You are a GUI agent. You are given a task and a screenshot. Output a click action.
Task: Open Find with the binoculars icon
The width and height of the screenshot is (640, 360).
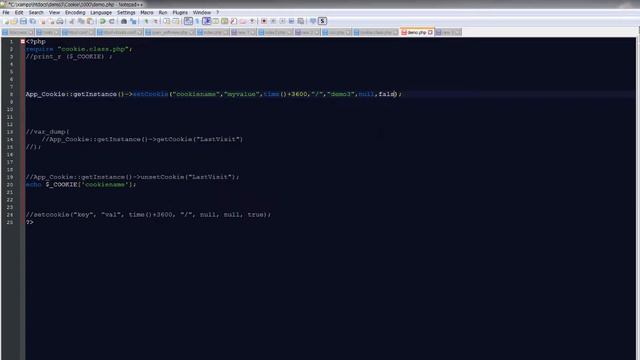tap(124, 21)
